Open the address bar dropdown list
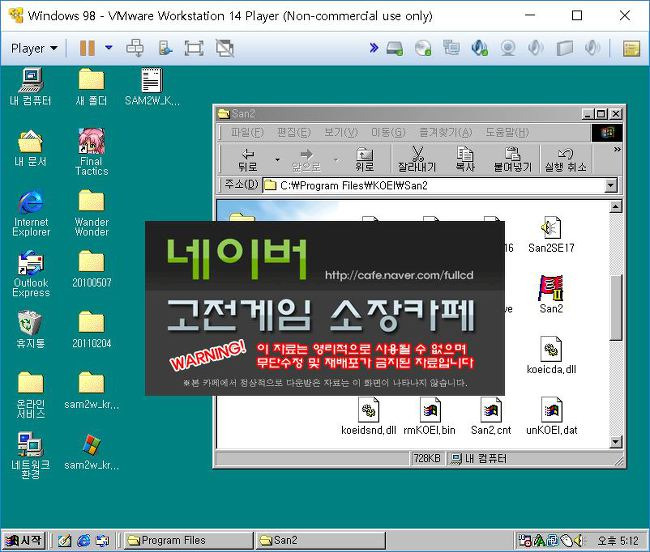The image size is (650, 552). tap(611, 186)
